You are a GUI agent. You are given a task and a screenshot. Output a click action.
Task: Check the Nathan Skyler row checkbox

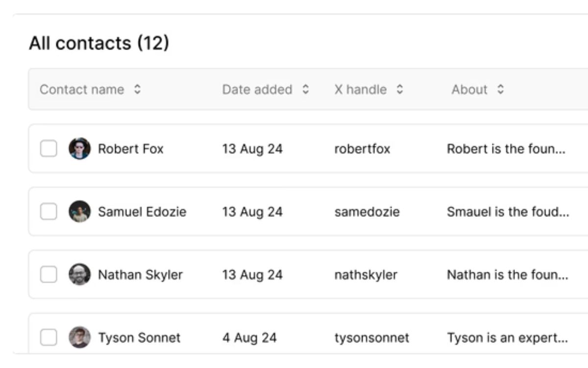point(49,274)
